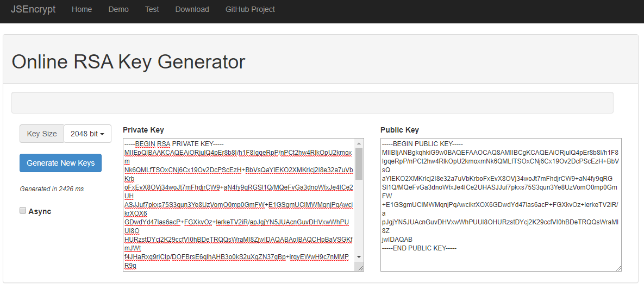Click the Private Key textarea resize handle
The image size is (644, 289).
(x=359, y=267)
